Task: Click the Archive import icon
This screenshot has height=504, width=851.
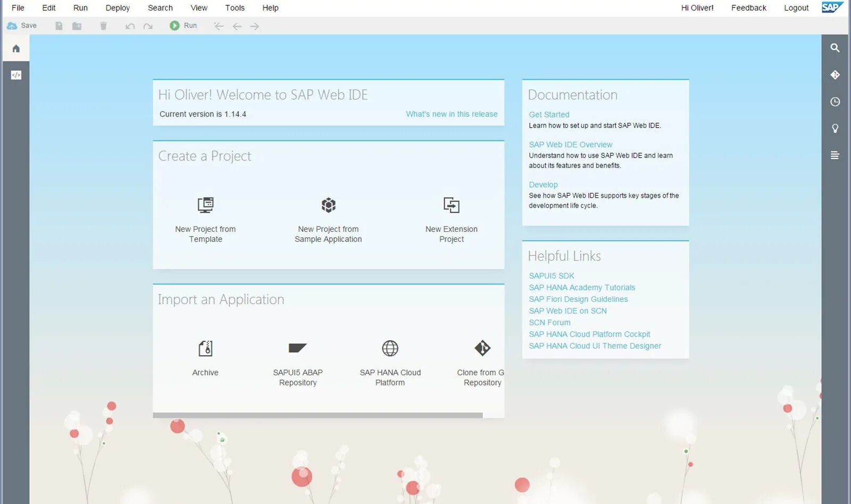Action: click(205, 348)
